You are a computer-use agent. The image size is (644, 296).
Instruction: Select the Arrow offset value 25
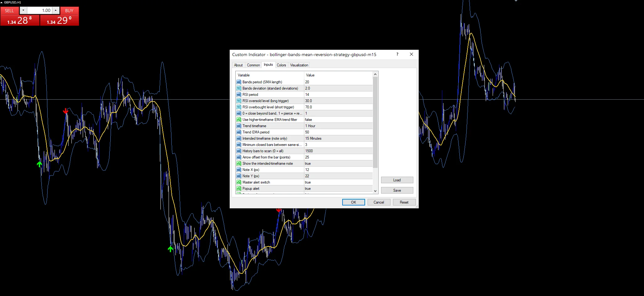pyautogui.click(x=338, y=157)
